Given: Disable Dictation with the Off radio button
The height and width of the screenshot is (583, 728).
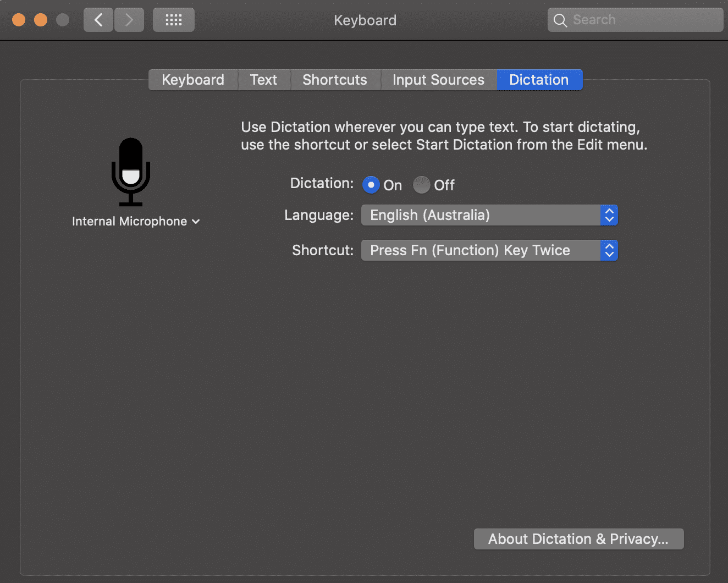Looking at the screenshot, I should point(421,185).
